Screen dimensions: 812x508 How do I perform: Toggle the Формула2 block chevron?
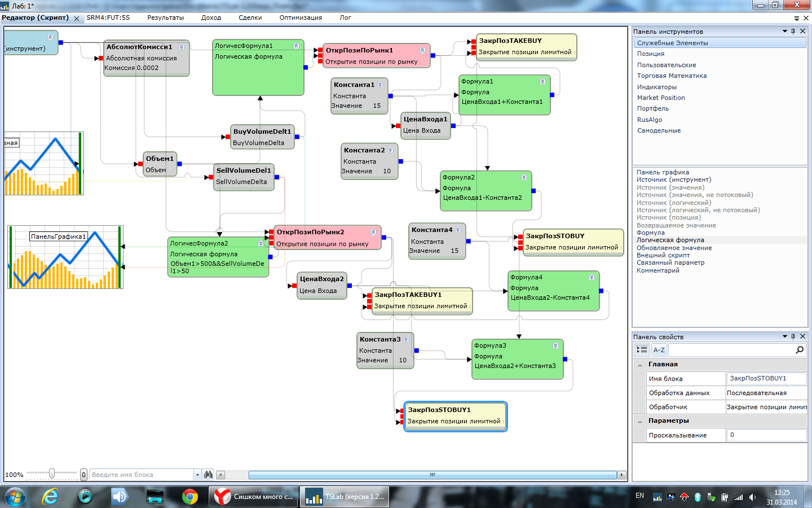[x=524, y=177]
